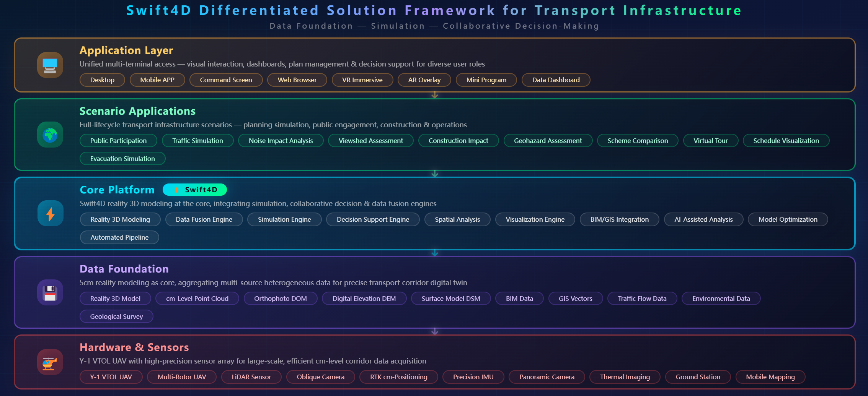The width and height of the screenshot is (868, 396).
Task: Click the Data Foundation floppy disk icon
Action: tap(50, 292)
